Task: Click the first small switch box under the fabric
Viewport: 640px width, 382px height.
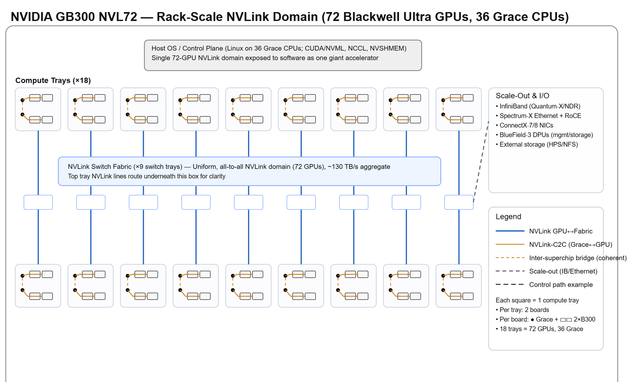Action: (38, 202)
